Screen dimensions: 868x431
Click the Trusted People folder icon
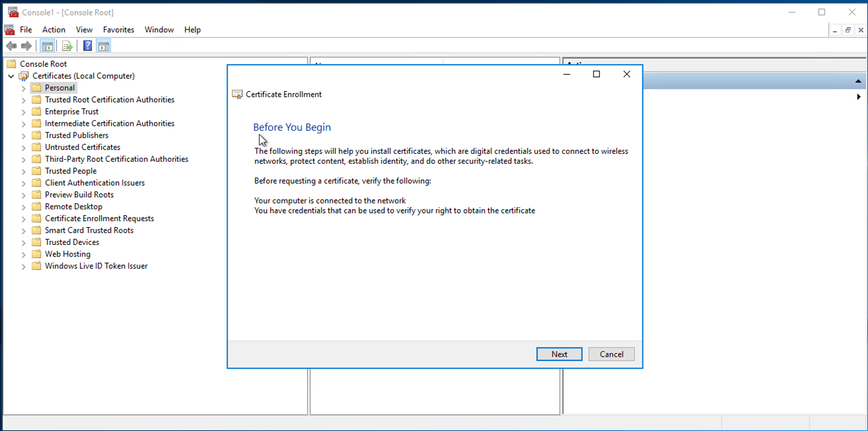click(36, 171)
